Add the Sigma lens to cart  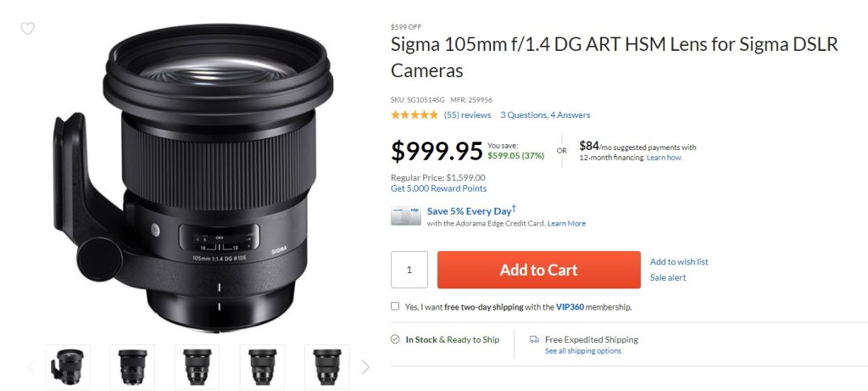(x=538, y=270)
